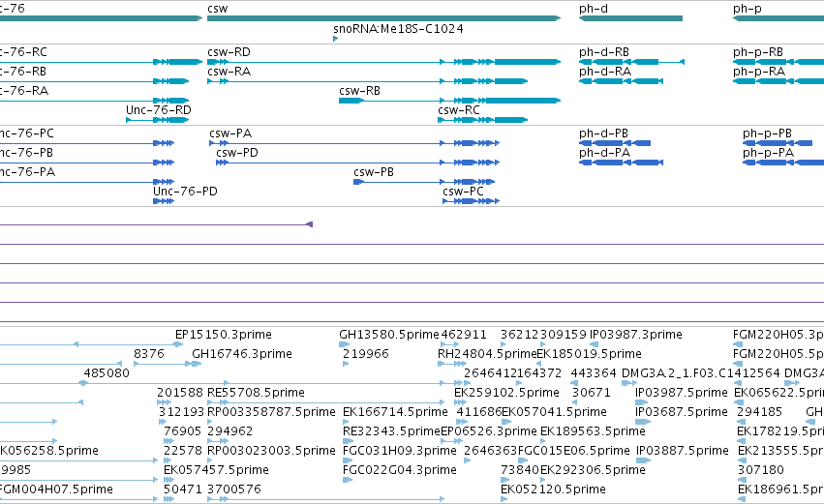Image resolution: width=824 pixels, height=504 pixels.
Task: Click the IP03987.5prime EST label
Action: pyautogui.click(x=681, y=393)
